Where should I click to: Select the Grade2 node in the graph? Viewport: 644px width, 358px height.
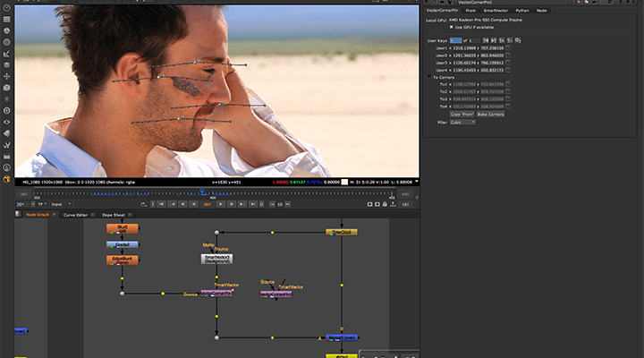click(x=123, y=244)
